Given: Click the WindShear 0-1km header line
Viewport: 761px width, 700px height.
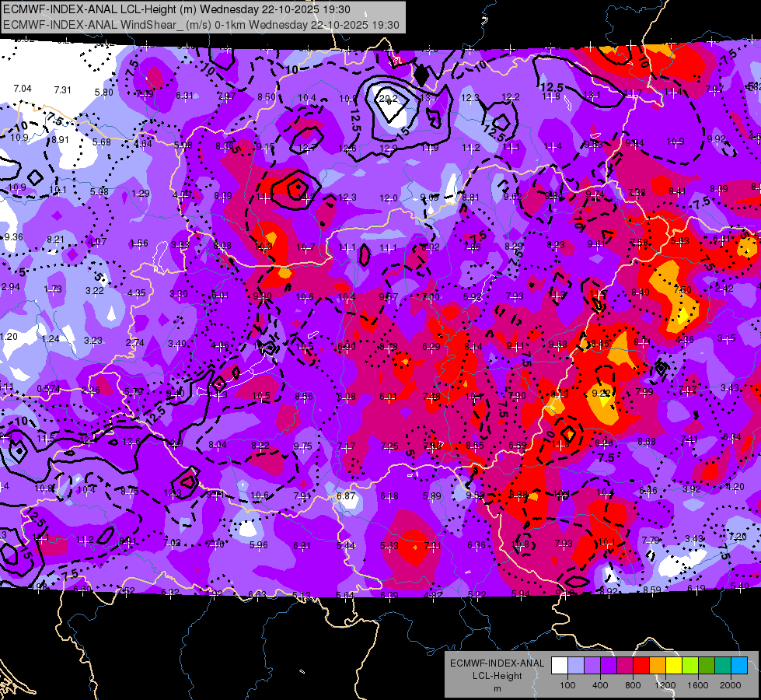Looking at the screenshot, I should pos(201,25).
